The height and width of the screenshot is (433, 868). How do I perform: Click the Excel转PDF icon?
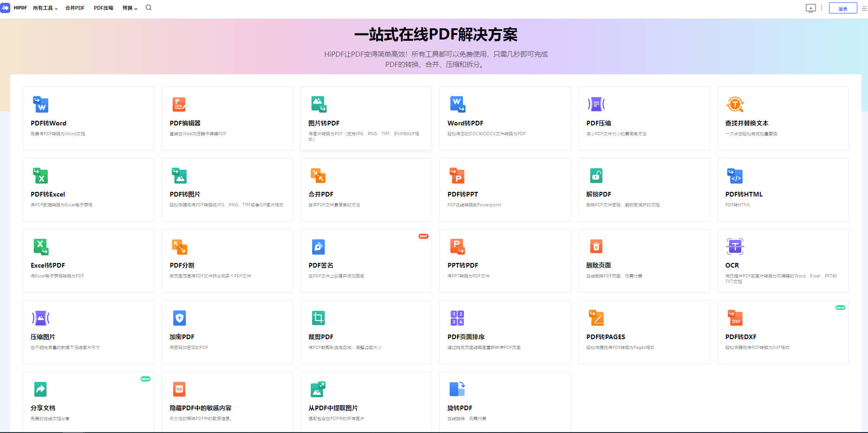coord(40,247)
